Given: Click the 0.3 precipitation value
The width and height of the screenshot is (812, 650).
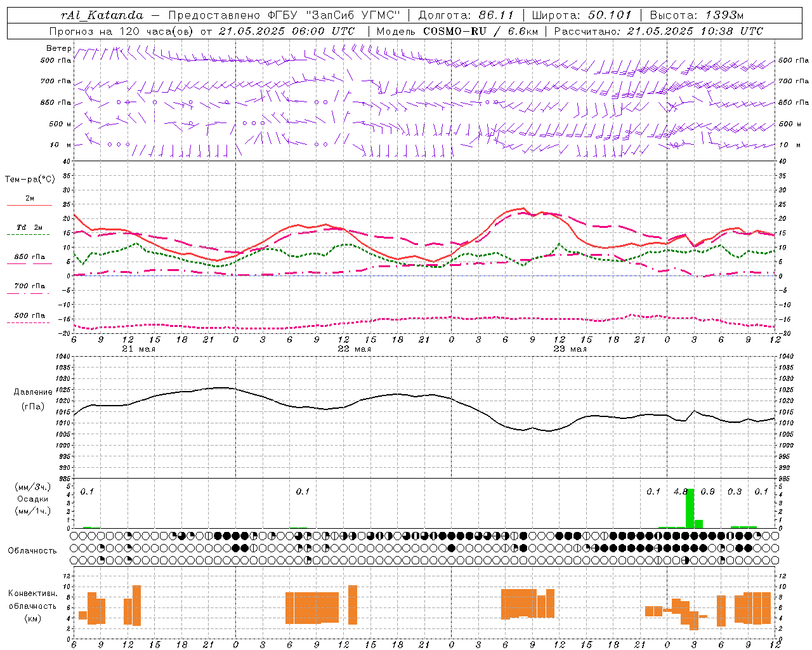Looking at the screenshot, I should click(x=735, y=492).
